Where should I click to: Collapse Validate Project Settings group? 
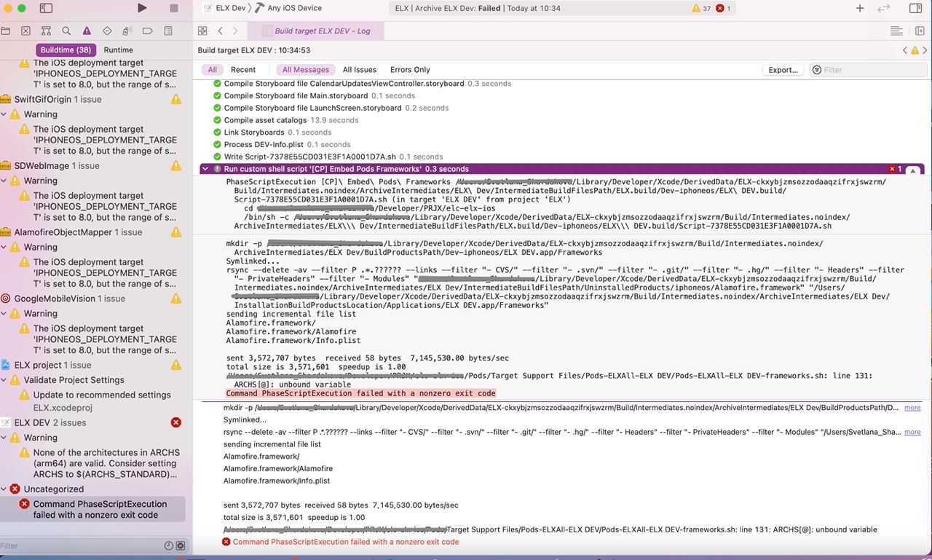pyautogui.click(x=4, y=380)
